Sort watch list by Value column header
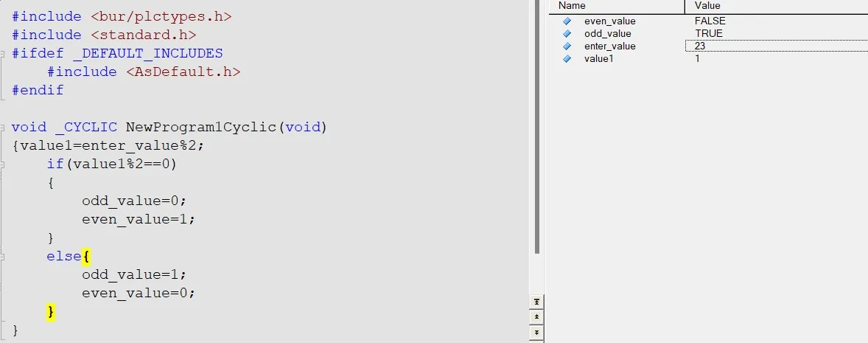Viewport: 868px width, 343px height. click(777, 6)
